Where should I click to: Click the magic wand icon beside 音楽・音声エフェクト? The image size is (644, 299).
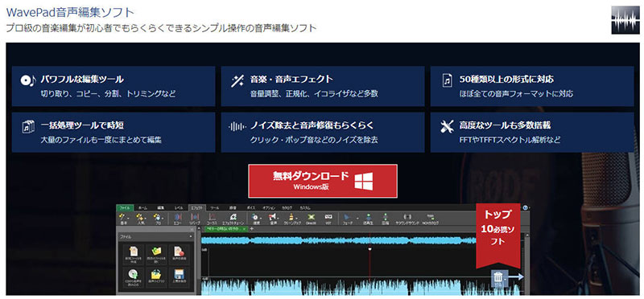[x=237, y=81]
